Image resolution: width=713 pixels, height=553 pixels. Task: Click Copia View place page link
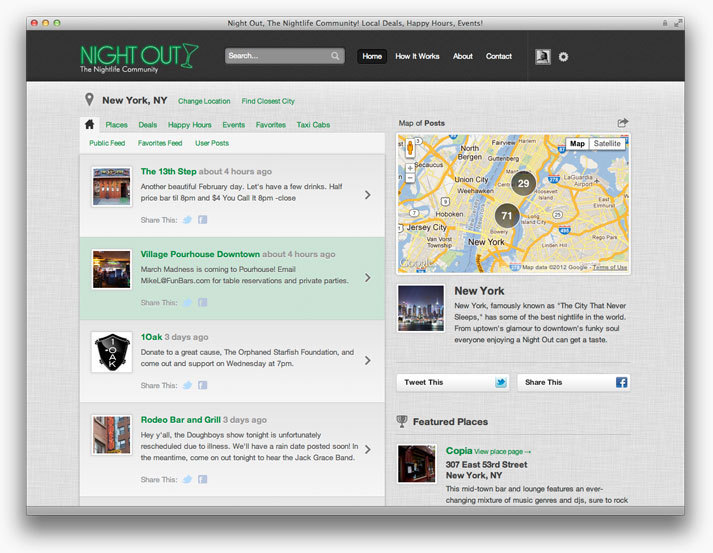pos(502,452)
